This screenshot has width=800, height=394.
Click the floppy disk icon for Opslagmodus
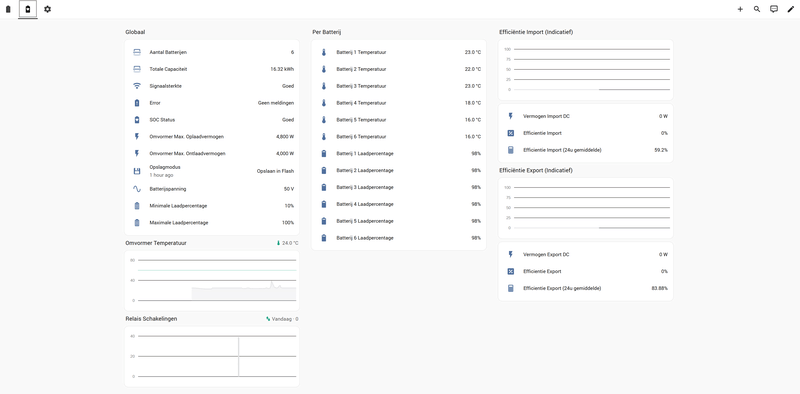[137, 171]
